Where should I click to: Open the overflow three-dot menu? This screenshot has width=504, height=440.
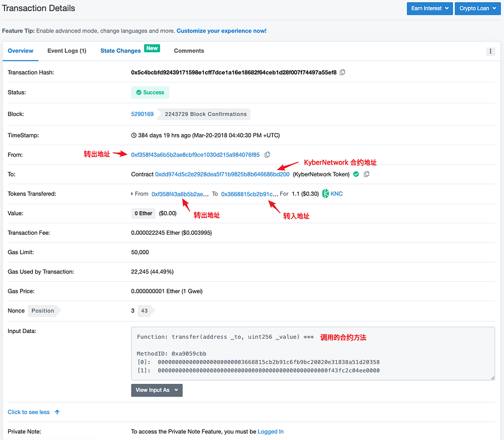point(490,51)
